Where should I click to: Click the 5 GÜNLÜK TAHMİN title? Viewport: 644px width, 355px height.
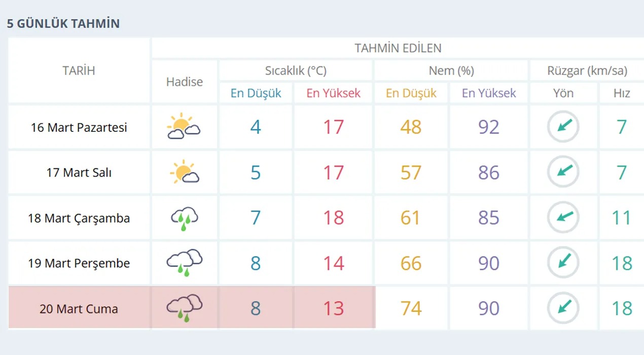(63, 23)
